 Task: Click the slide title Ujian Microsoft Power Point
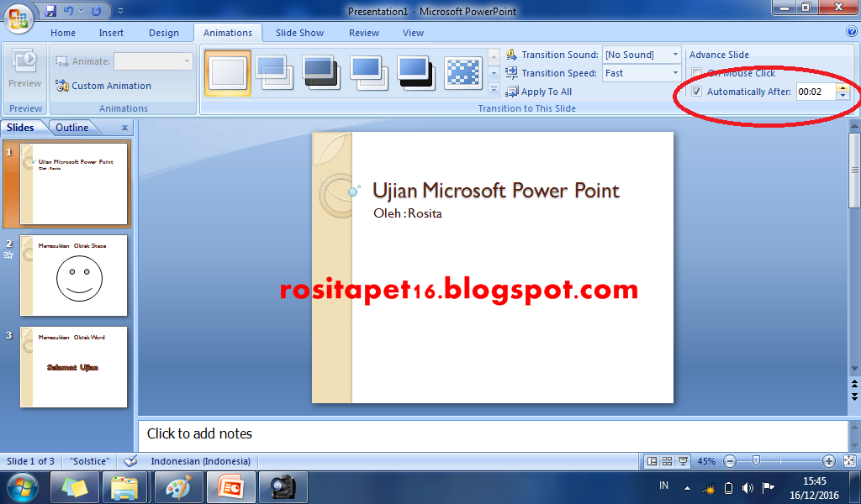pyautogui.click(x=496, y=191)
